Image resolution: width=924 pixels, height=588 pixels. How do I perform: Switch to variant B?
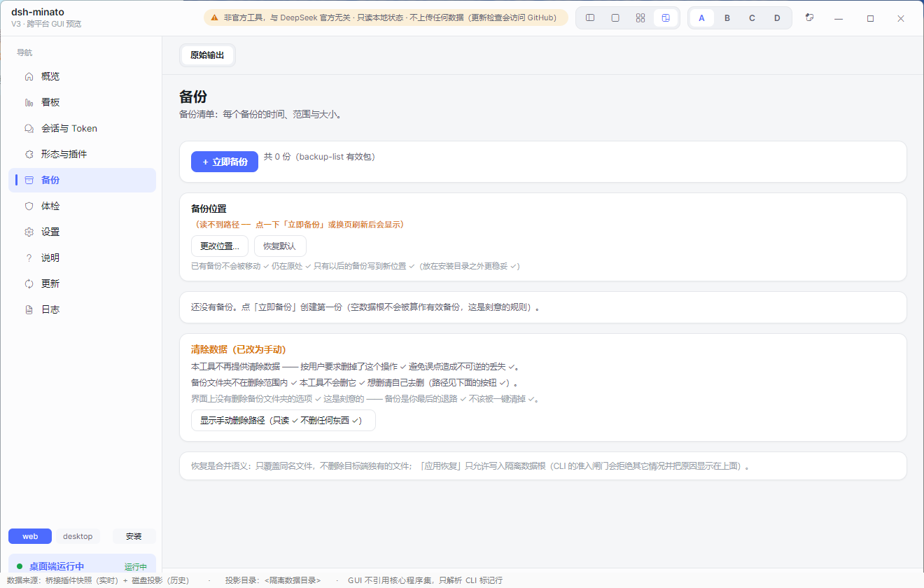[727, 18]
